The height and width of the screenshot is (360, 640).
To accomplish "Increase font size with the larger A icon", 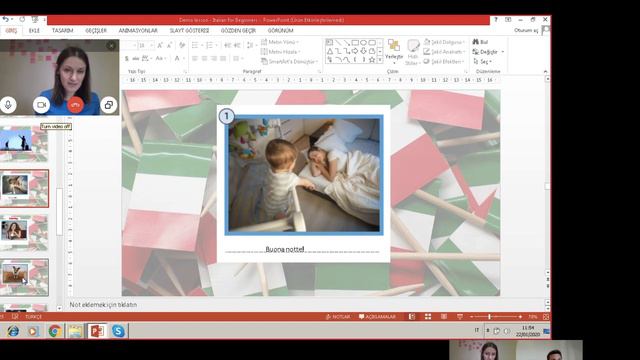I will coord(160,45).
